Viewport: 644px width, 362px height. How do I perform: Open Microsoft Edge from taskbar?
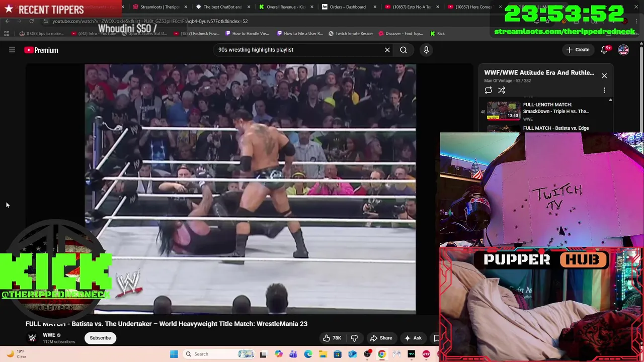point(308,354)
